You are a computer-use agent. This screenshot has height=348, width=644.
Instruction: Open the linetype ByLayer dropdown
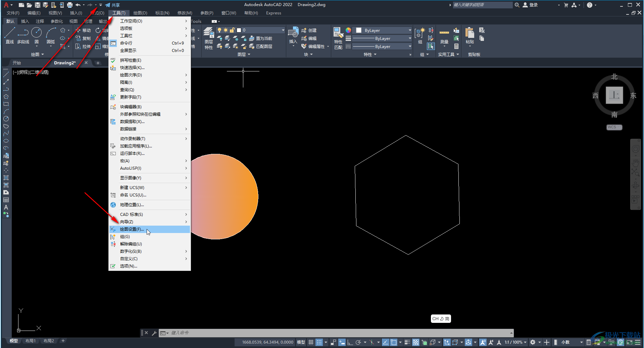click(x=410, y=47)
